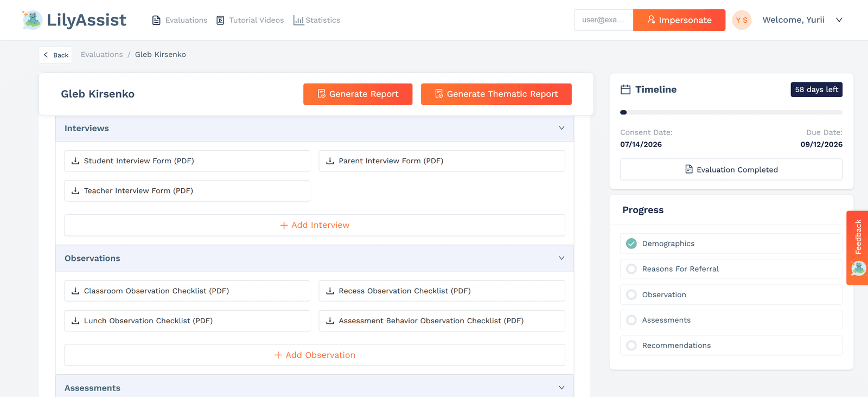The width and height of the screenshot is (868, 397).
Task: Download Assessment Behavior Observation Checklist (PDF)
Action: [442, 321]
